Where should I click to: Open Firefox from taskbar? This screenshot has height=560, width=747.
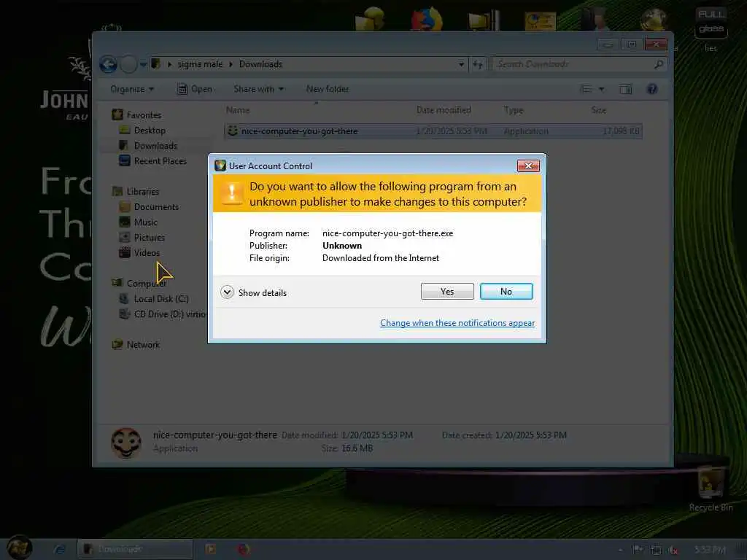(x=244, y=549)
